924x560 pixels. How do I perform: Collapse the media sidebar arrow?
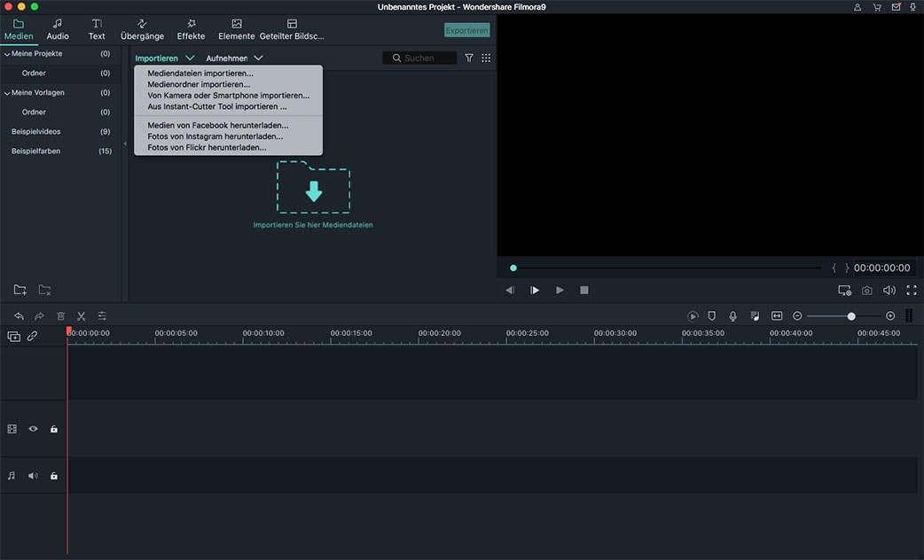125,143
